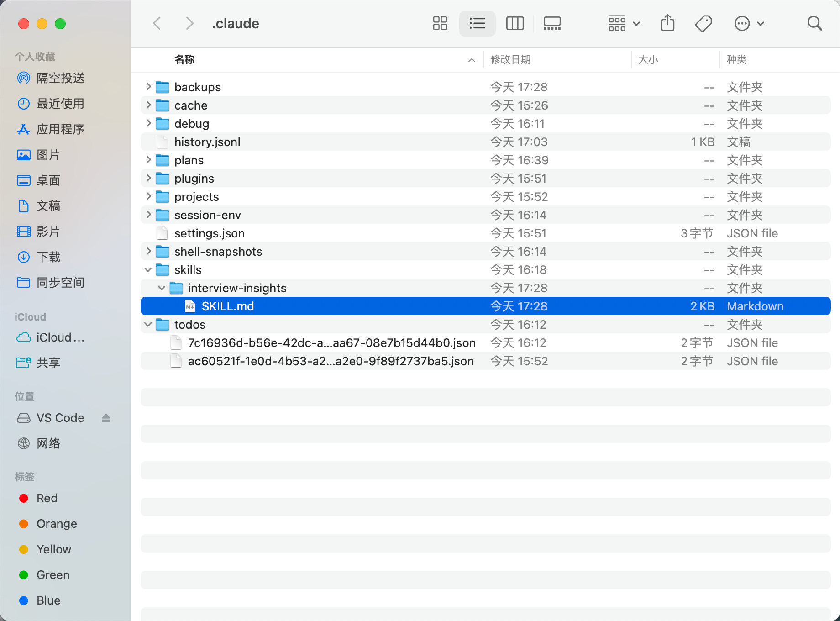Click the .claude window title
Viewport: 840px width, 621px height.
coord(236,23)
